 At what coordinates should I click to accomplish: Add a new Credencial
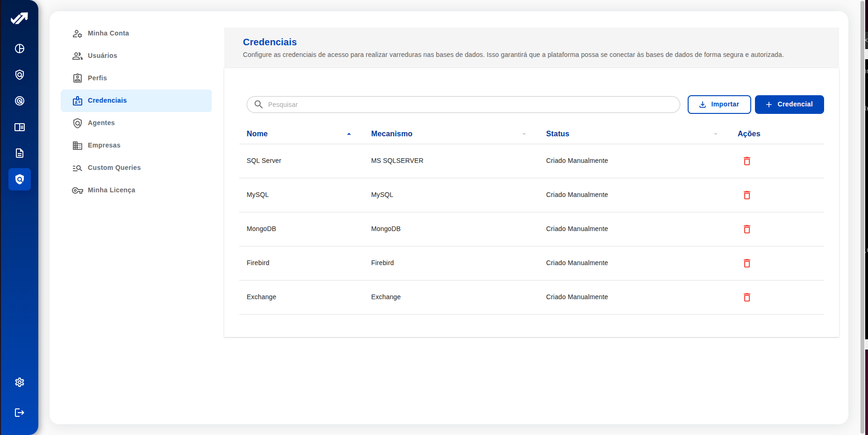[789, 105]
